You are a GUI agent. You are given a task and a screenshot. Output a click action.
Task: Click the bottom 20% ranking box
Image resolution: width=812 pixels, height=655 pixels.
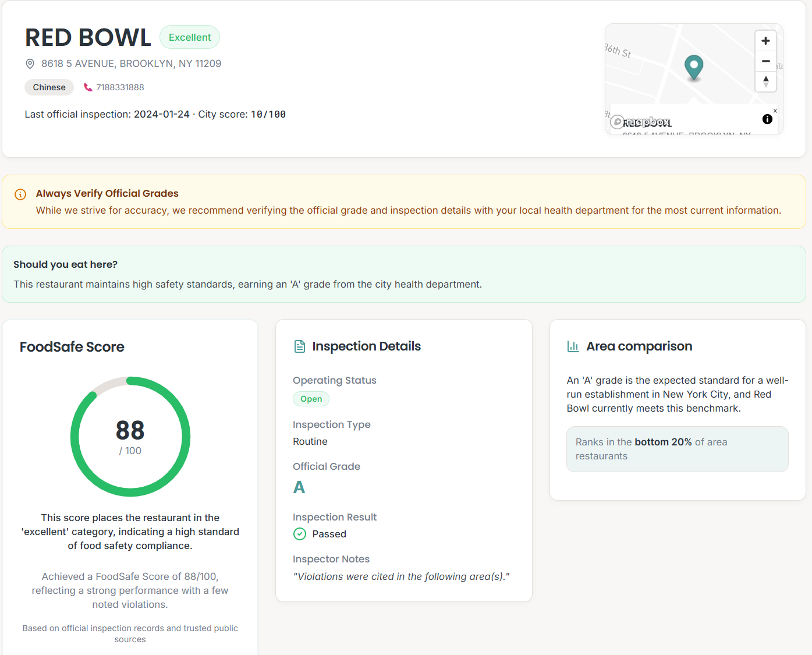click(677, 449)
